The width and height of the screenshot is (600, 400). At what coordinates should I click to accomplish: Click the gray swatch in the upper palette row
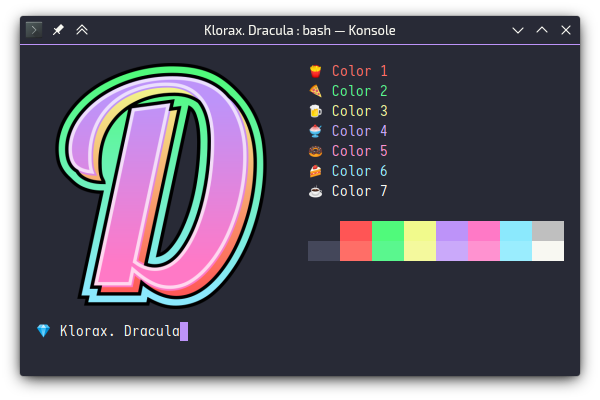(548, 231)
